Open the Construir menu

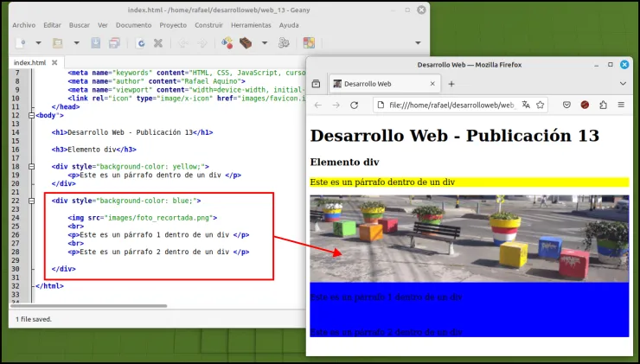click(209, 25)
